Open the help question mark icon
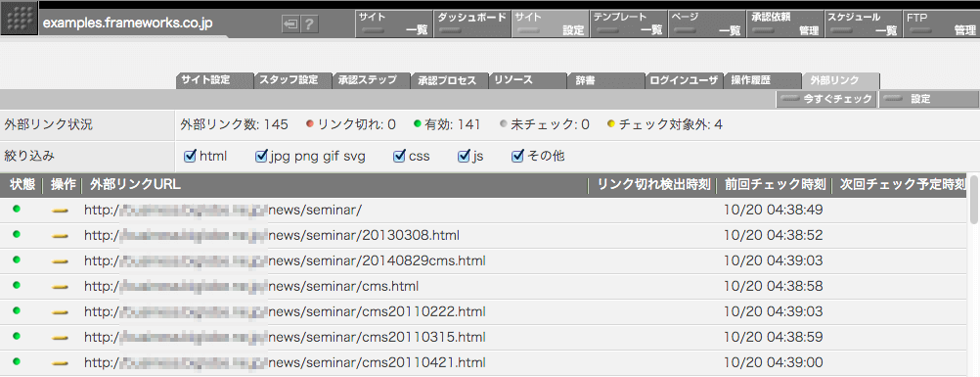This screenshot has height=377, width=980. click(310, 24)
